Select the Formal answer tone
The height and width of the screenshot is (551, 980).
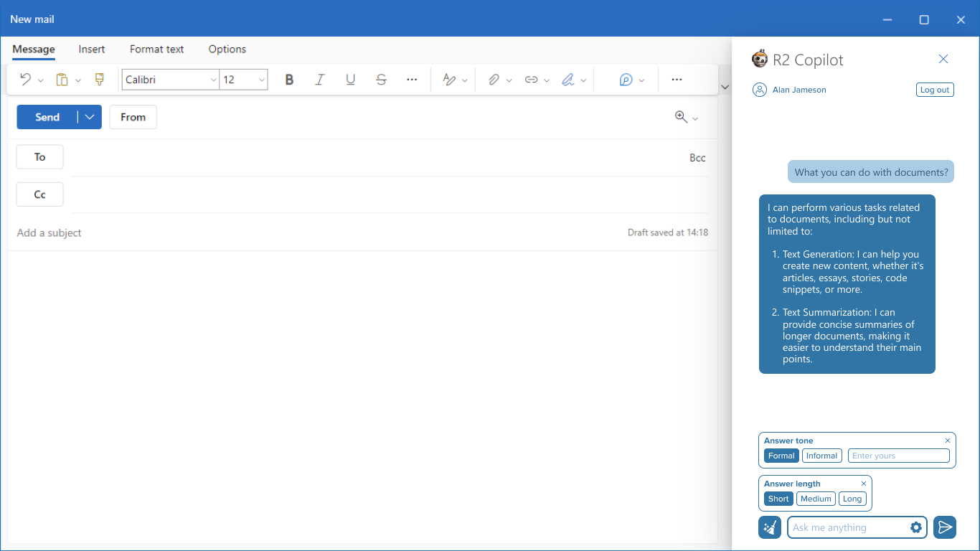[781, 456]
